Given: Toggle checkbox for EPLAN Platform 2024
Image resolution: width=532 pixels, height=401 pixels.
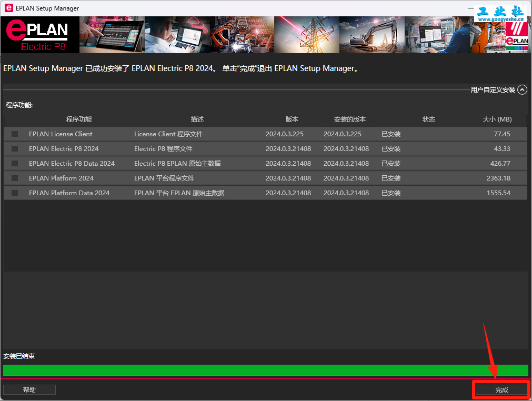Looking at the screenshot, I should coord(15,178).
